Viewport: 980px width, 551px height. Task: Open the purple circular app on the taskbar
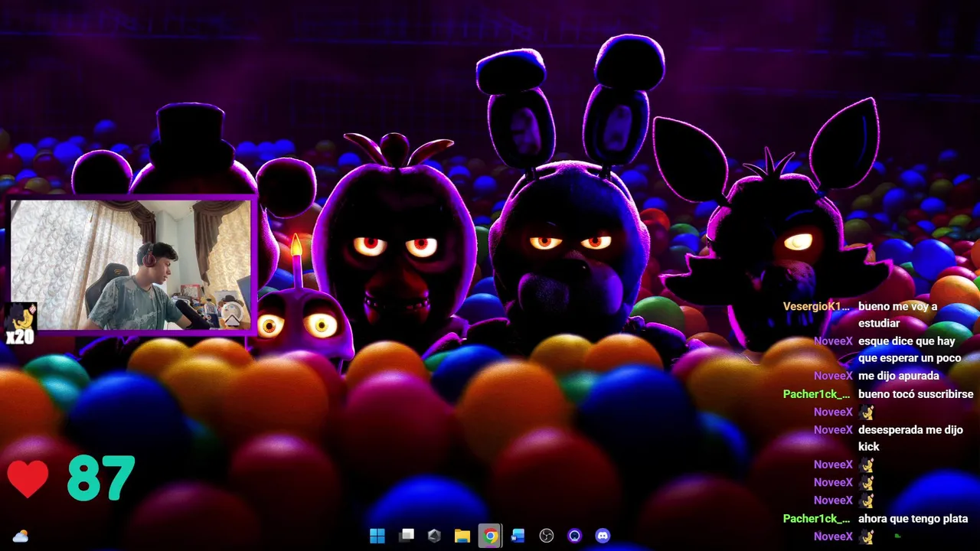click(x=574, y=536)
